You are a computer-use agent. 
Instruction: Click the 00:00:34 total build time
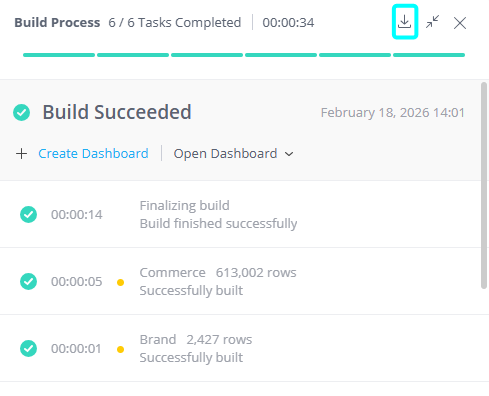point(288,23)
